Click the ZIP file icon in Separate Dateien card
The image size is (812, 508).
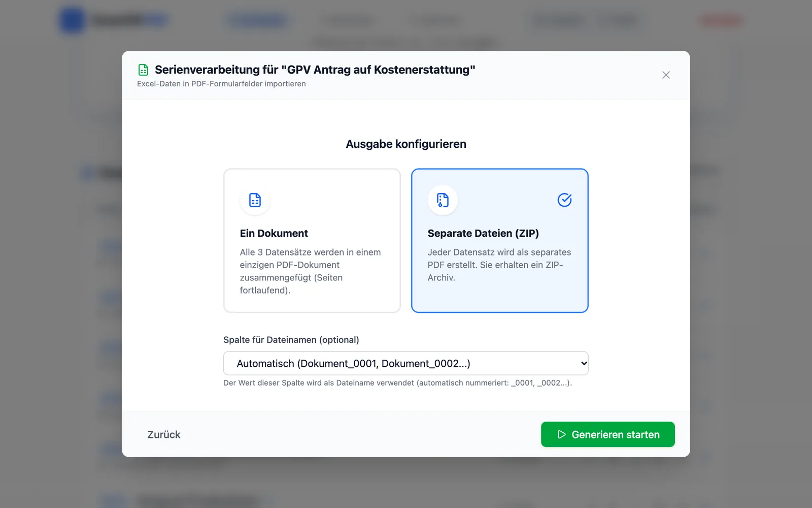443,200
